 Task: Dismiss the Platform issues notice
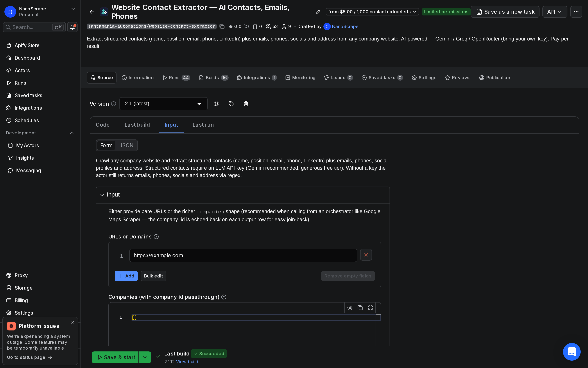click(73, 322)
